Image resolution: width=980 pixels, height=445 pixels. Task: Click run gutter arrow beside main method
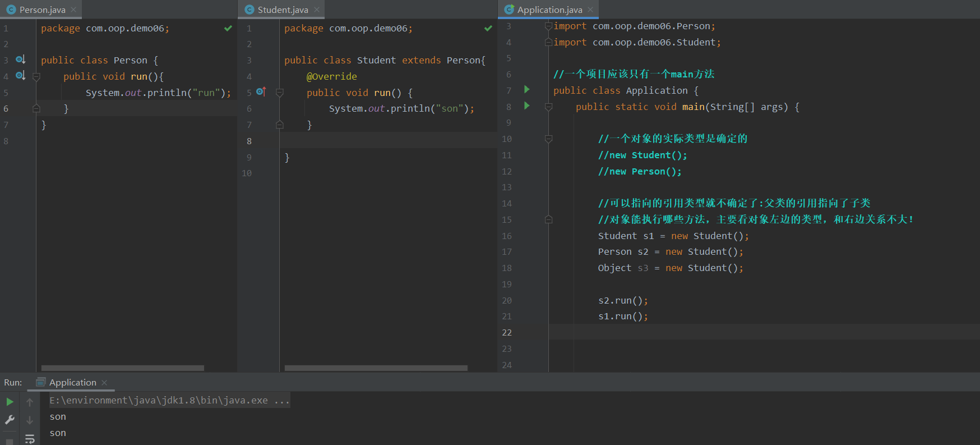(x=526, y=105)
